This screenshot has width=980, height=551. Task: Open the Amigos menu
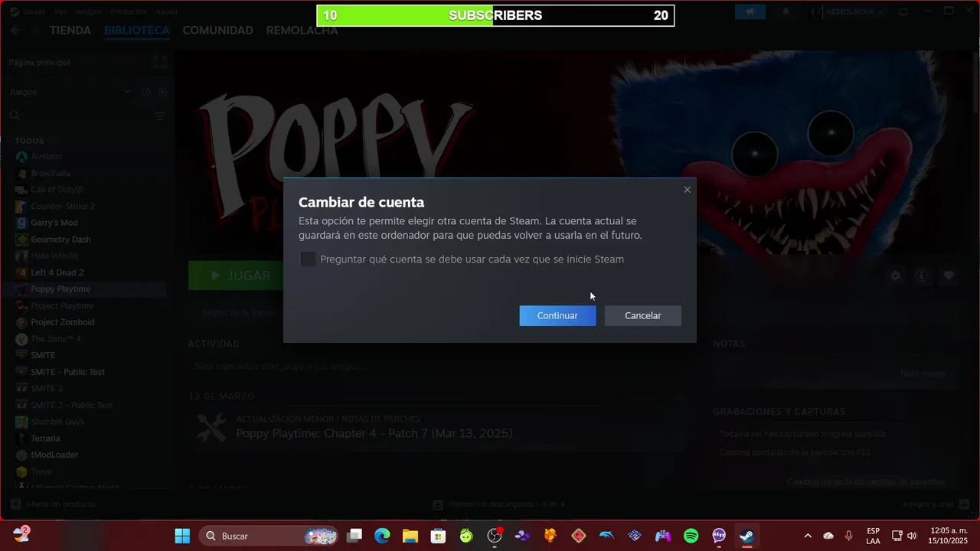click(88, 12)
